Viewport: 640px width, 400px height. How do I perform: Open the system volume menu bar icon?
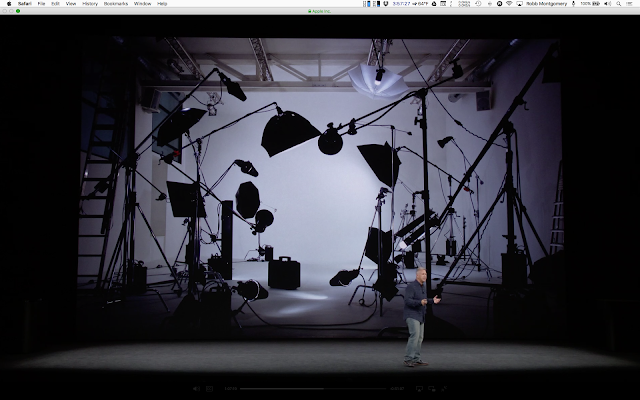coord(608,4)
